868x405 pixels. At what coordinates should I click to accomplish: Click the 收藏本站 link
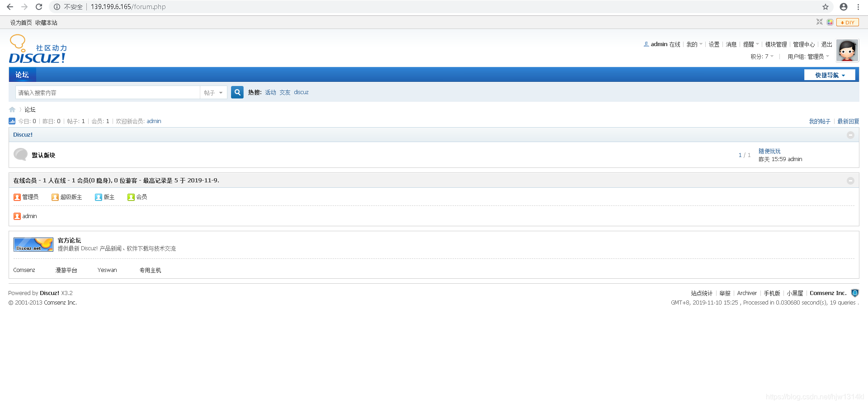(47, 23)
